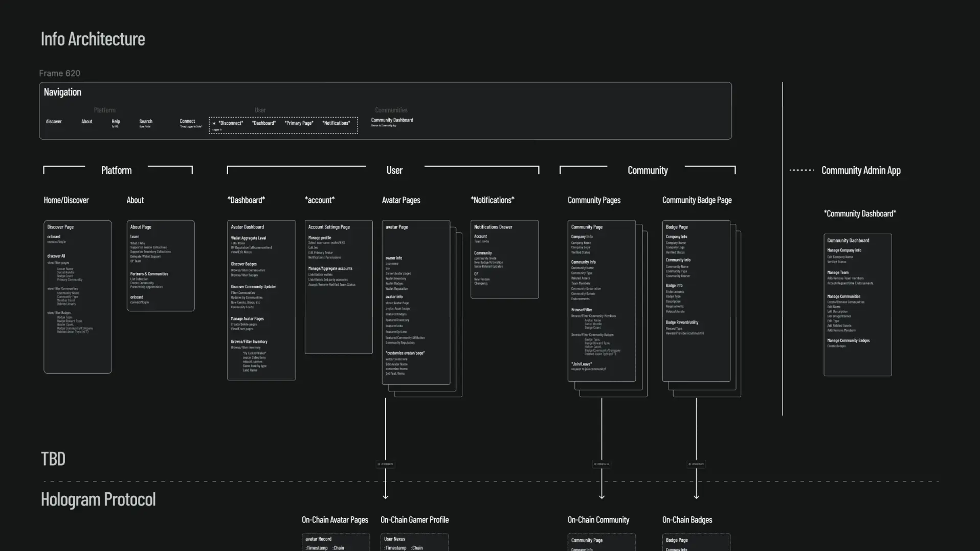Open the discover item in Navigation
980x551 pixels.
click(x=54, y=121)
